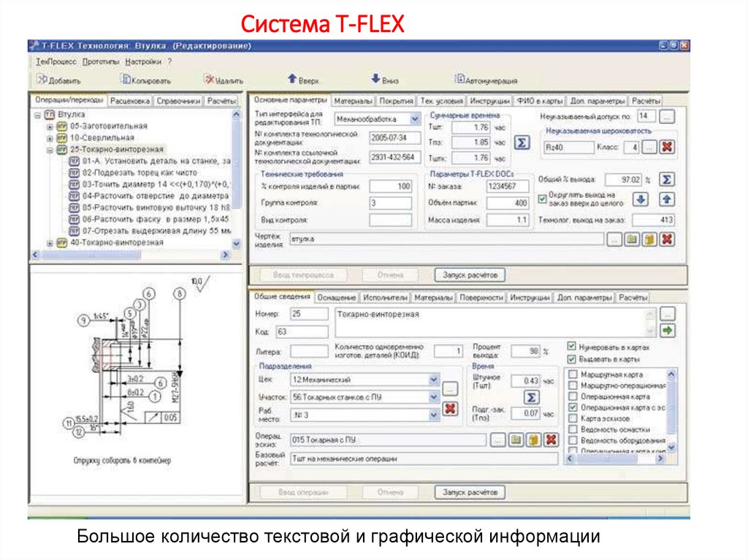Collapse the Втулка root node

[x=38, y=115]
